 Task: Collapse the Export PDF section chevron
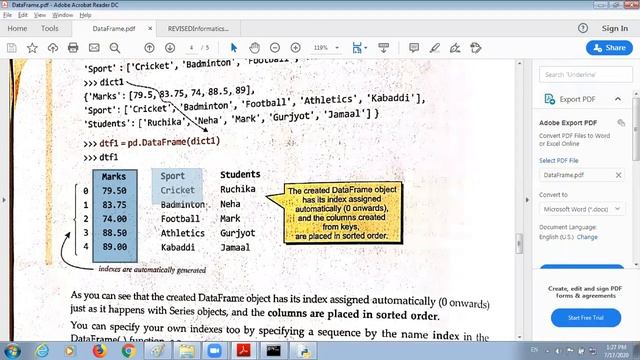(618, 99)
